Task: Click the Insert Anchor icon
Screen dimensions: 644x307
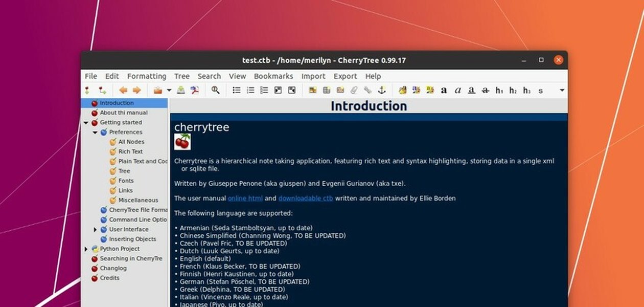Action: 381,90
